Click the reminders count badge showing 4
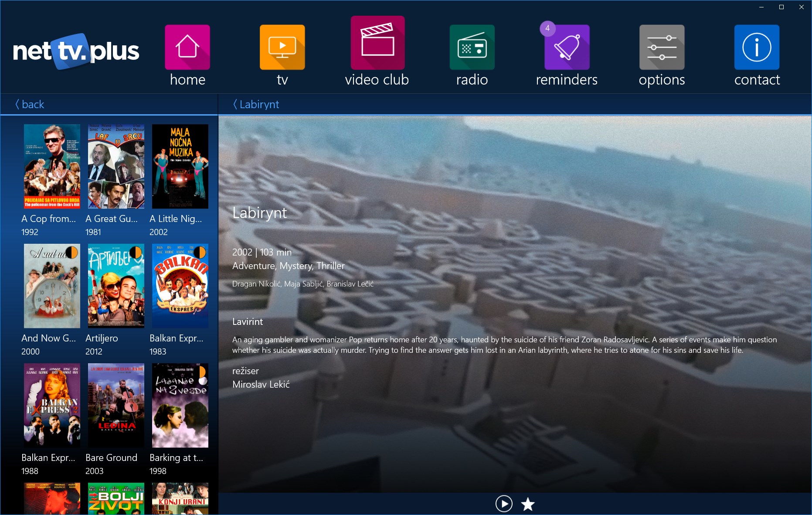The height and width of the screenshot is (515, 812). click(x=547, y=28)
